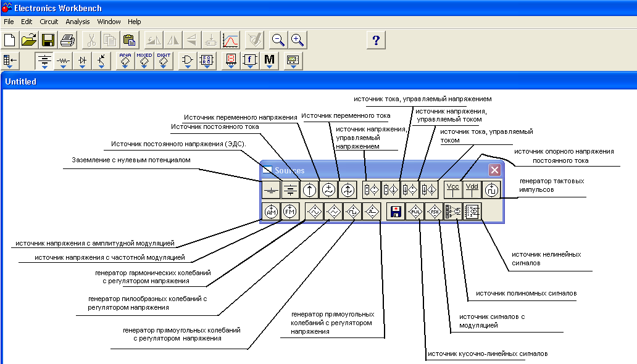Select the current-controlled voltage source
This screenshot has width=637, height=364.
(x=409, y=190)
